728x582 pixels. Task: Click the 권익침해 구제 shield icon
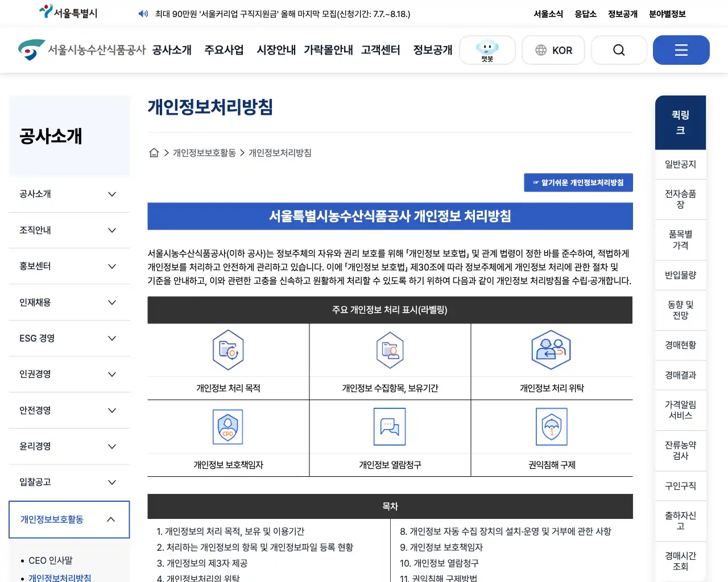coord(552,427)
